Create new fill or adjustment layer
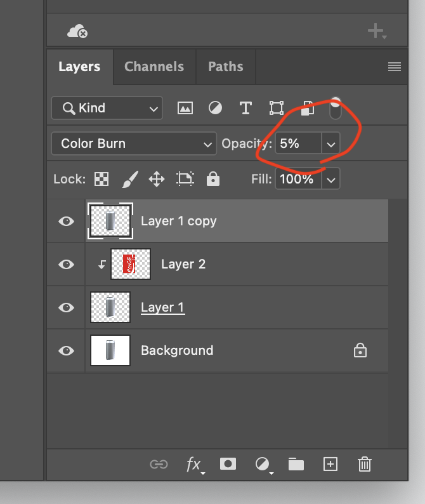425x504 pixels. pos(264,465)
